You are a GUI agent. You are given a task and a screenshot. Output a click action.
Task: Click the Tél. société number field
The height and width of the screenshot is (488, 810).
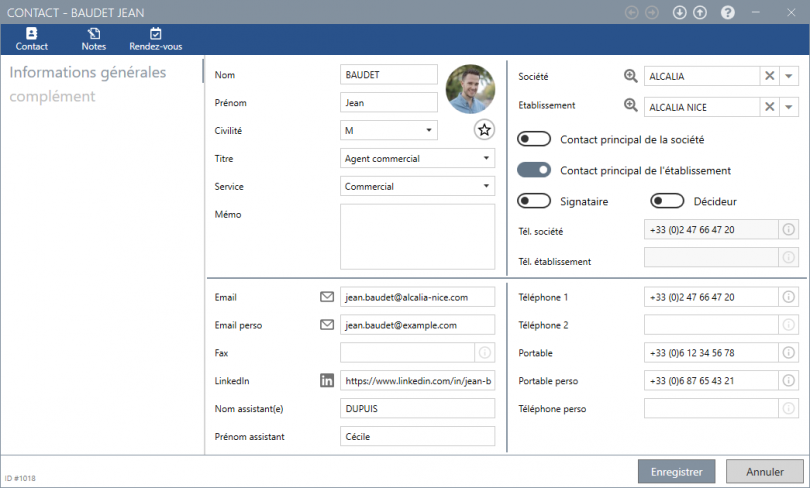click(711, 229)
